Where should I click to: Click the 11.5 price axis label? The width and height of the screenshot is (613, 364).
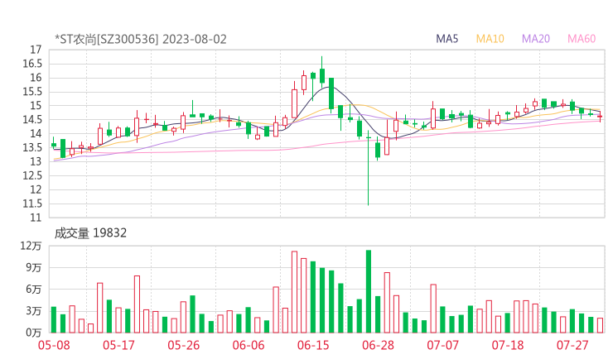coord(32,204)
